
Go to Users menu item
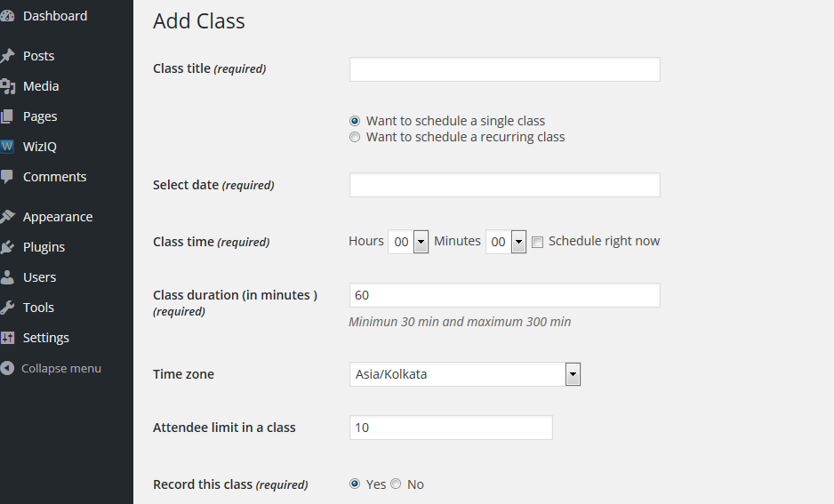click(39, 277)
